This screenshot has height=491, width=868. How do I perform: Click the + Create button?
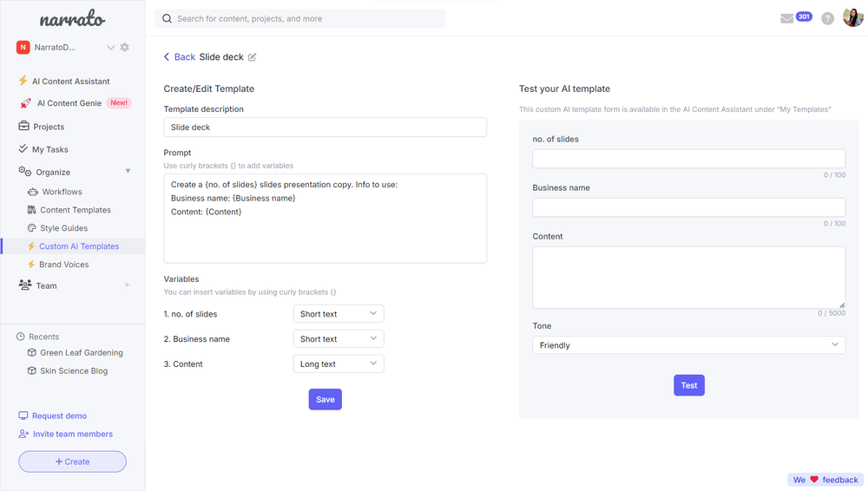coord(73,462)
